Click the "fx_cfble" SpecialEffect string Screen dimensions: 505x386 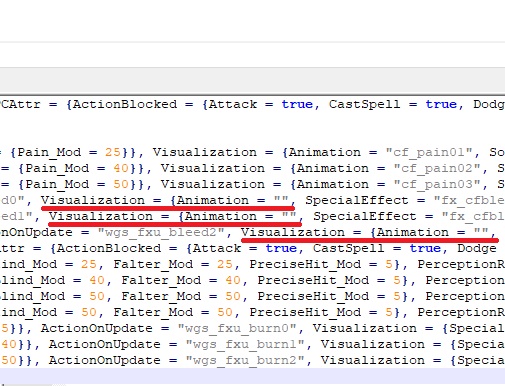point(469,201)
